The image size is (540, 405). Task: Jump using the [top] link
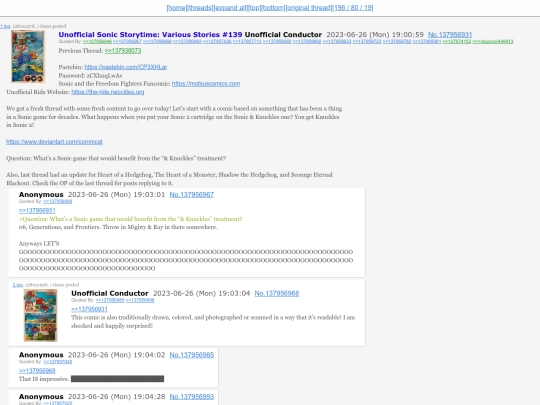254,8
